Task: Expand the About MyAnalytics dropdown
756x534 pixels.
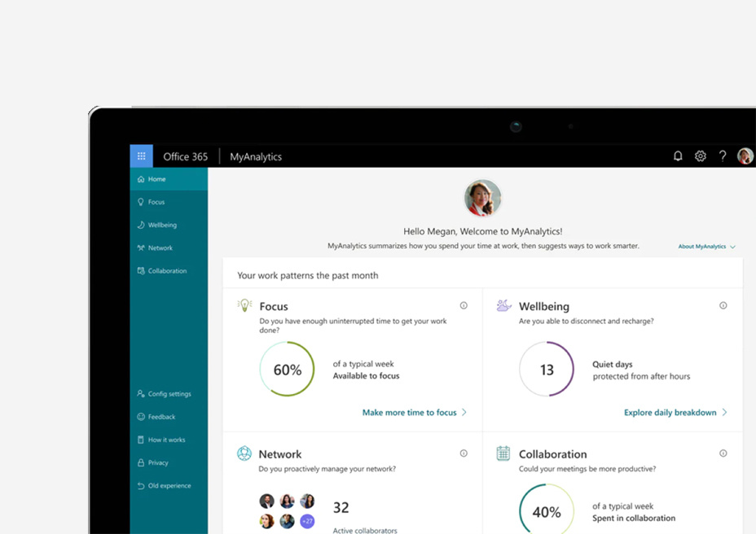Action: pyautogui.click(x=706, y=247)
